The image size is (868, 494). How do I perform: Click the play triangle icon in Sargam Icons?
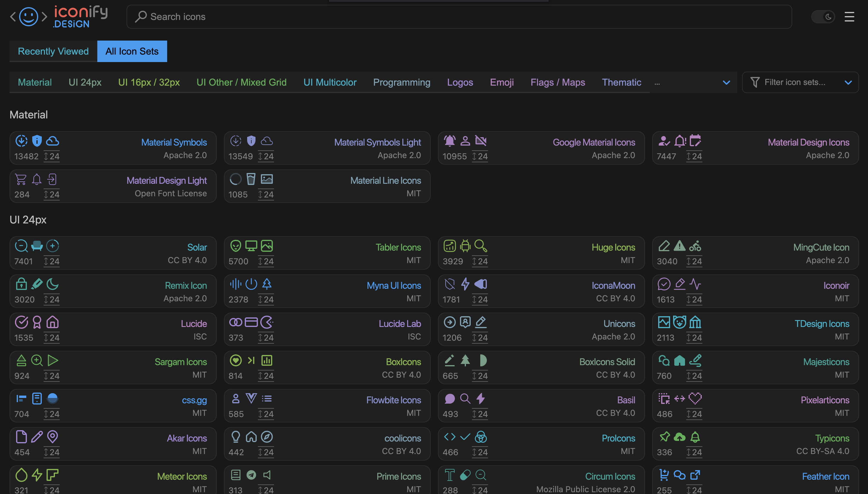(52, 361)
